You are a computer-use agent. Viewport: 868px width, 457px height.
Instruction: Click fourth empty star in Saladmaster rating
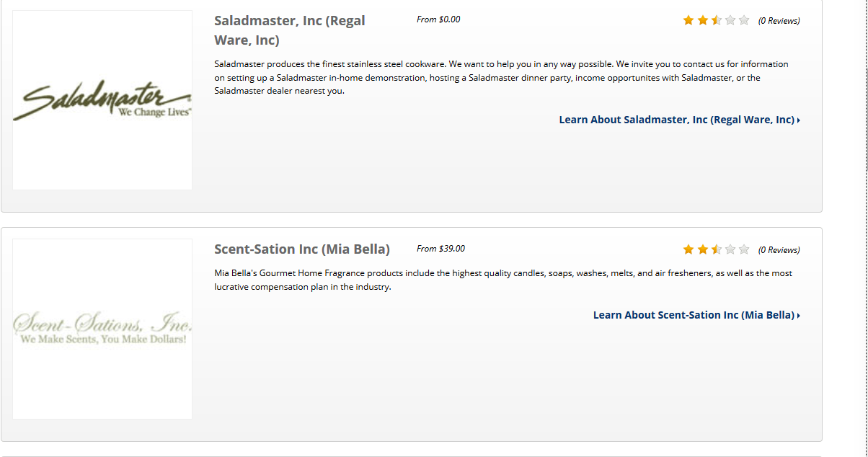[x=730, y=20]
